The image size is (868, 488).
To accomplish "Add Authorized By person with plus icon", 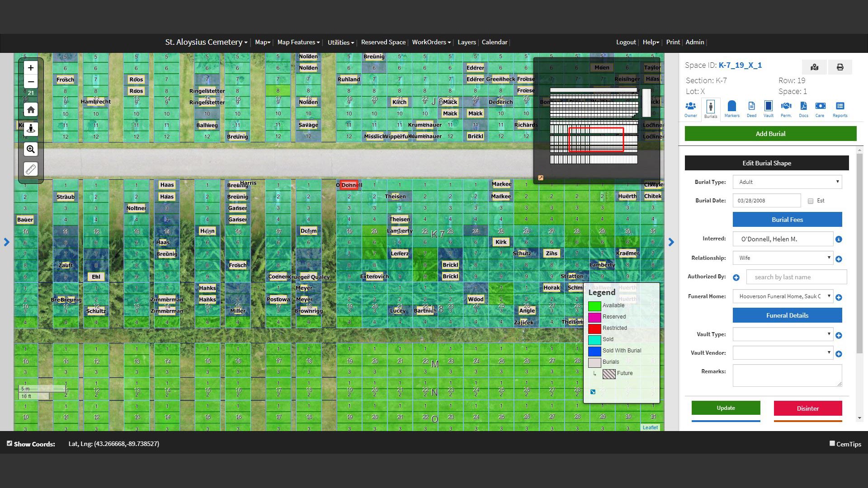I will [x=736, y=277].
